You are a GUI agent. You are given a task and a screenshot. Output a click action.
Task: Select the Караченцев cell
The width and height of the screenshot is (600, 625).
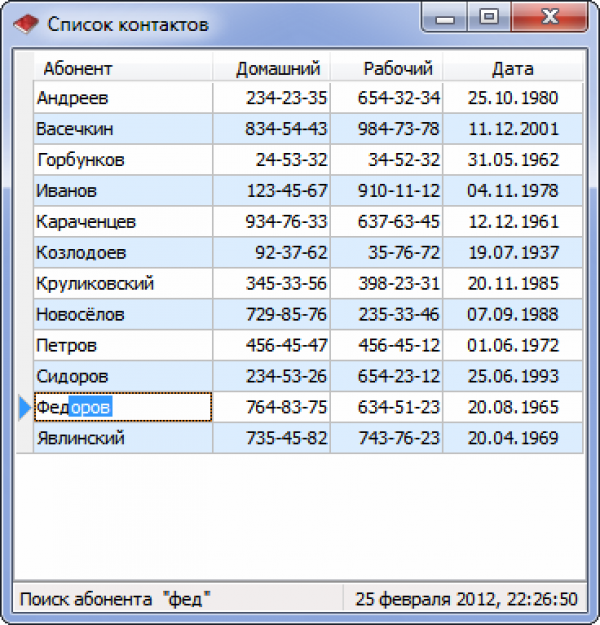pos(123,221)
